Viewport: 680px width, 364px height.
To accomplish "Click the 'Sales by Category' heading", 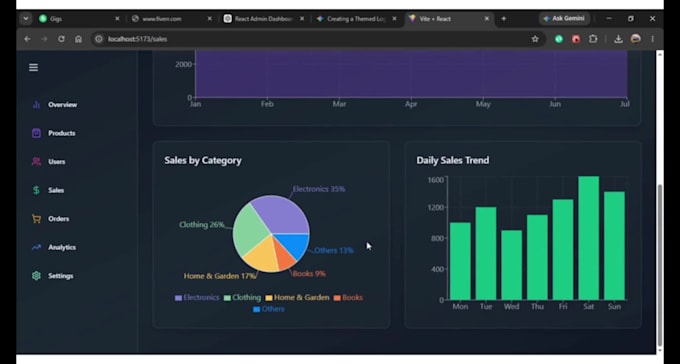I will click(203, 161).
